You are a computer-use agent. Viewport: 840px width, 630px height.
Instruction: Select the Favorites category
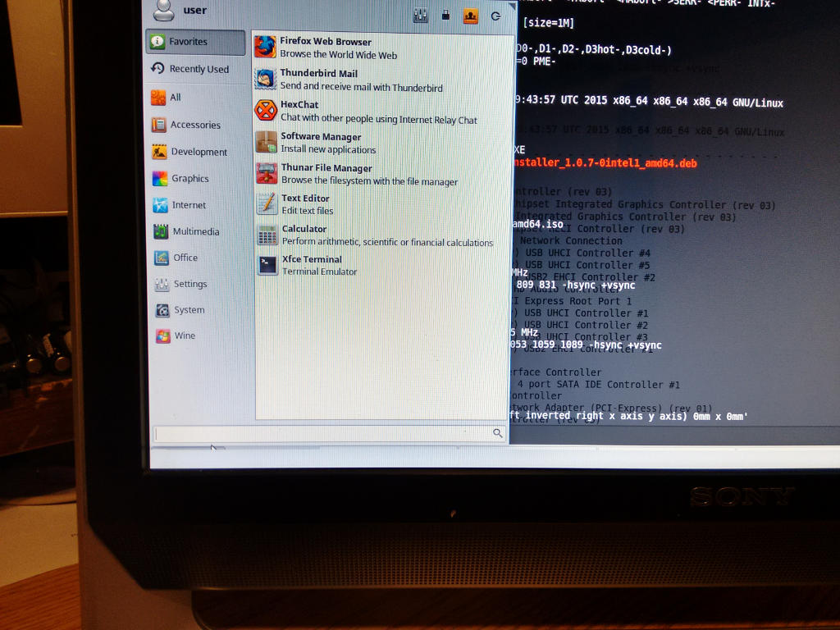pos(195,42)
